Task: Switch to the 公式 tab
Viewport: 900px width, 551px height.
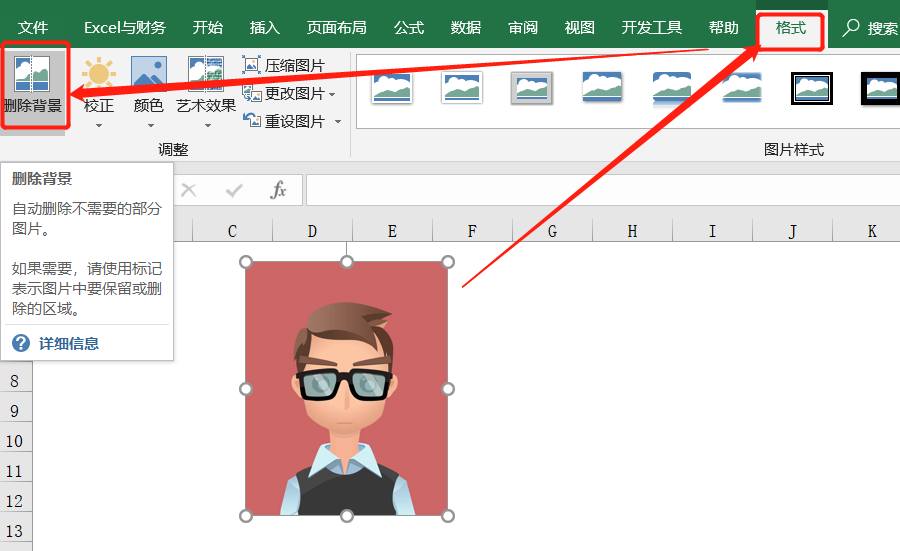Action: (x=409, y=28)
